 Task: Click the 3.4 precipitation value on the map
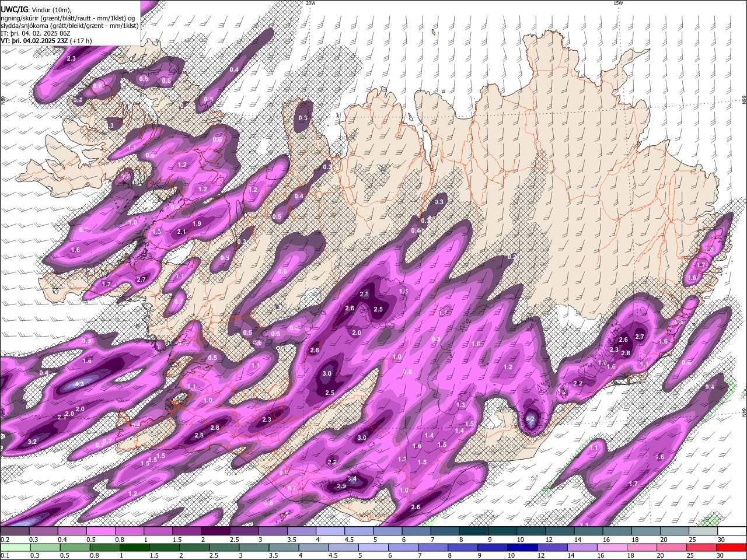click(352, 478)
